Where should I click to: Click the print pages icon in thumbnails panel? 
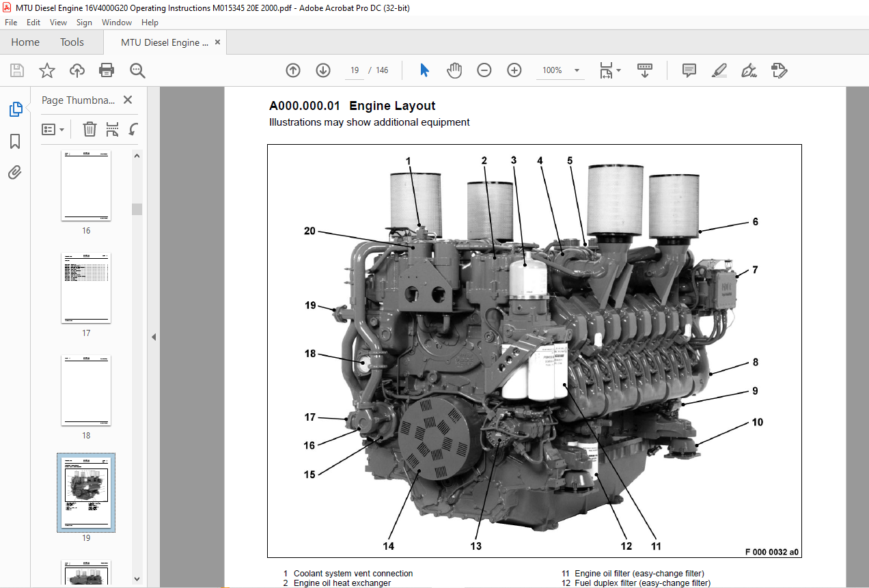click(112, 129)
